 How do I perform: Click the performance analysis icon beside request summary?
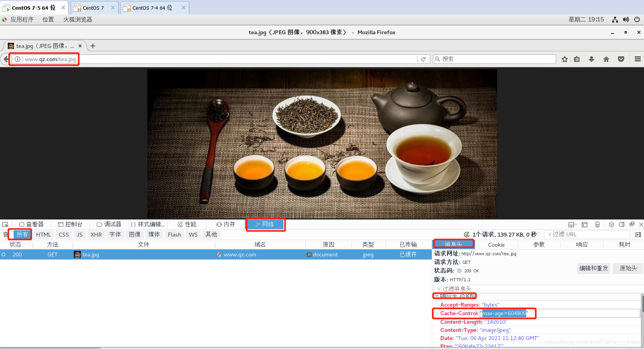point(467,235)
